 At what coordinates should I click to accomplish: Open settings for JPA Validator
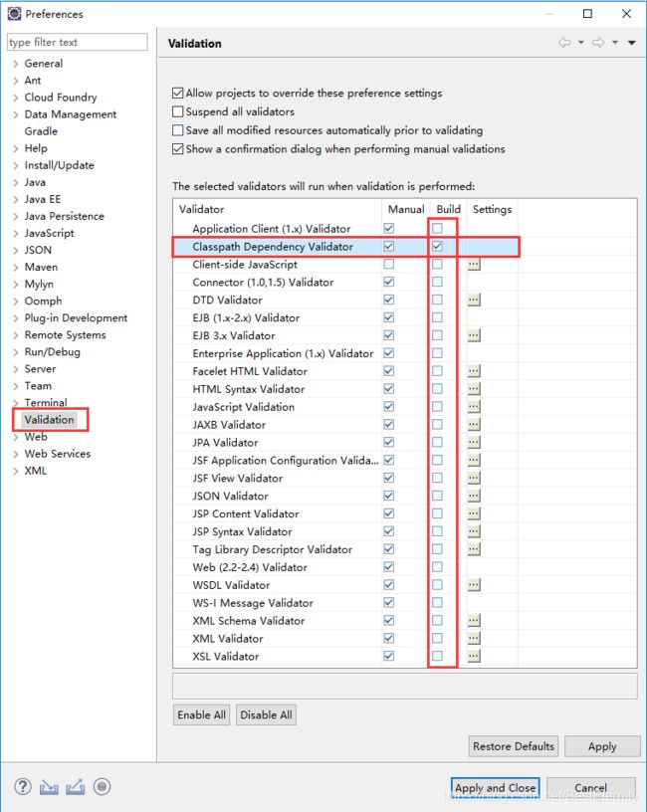point(474,442)
